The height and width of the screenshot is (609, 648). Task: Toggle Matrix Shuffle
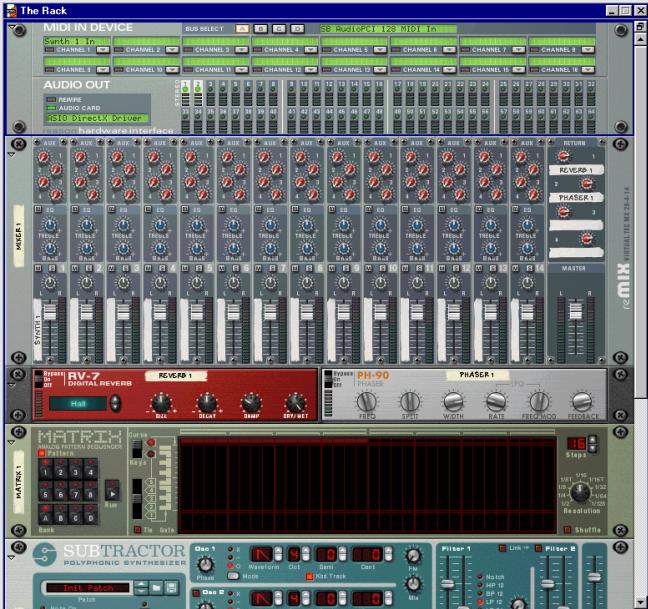click(x=567, y=529)
